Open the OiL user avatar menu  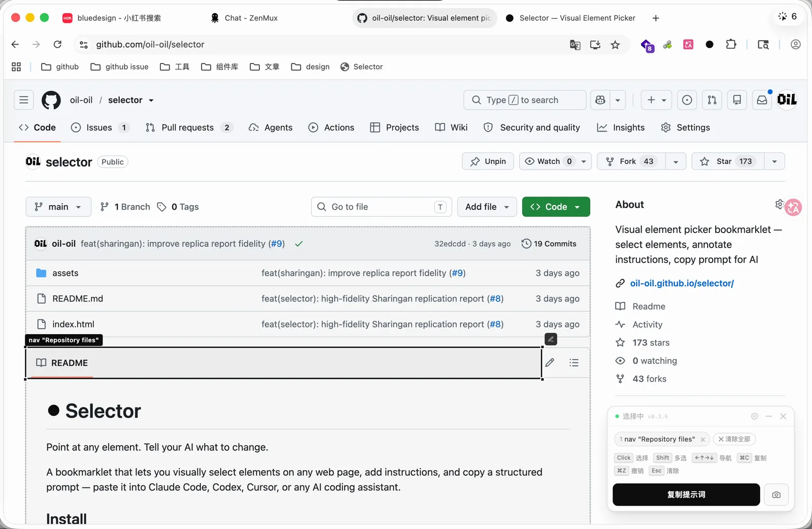click(787, 100)
